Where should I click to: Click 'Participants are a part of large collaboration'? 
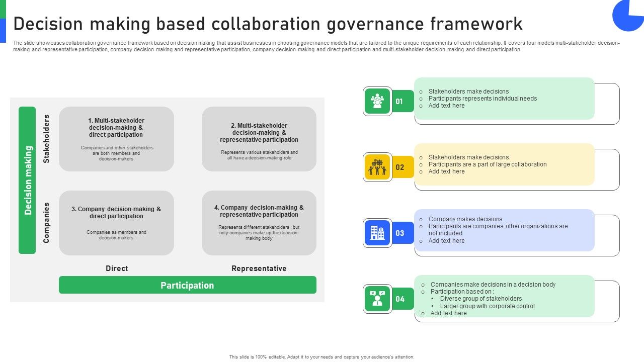point(488,164)
